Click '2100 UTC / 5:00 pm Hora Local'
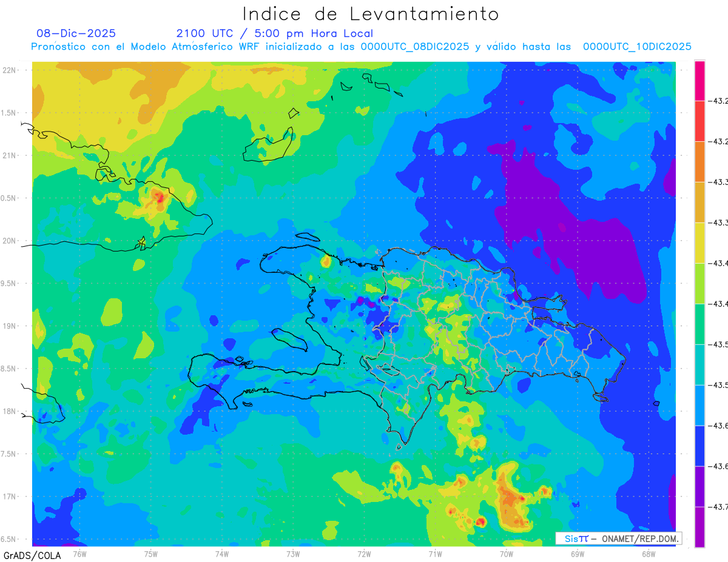The image size is (728, 562). pos(275,33)
